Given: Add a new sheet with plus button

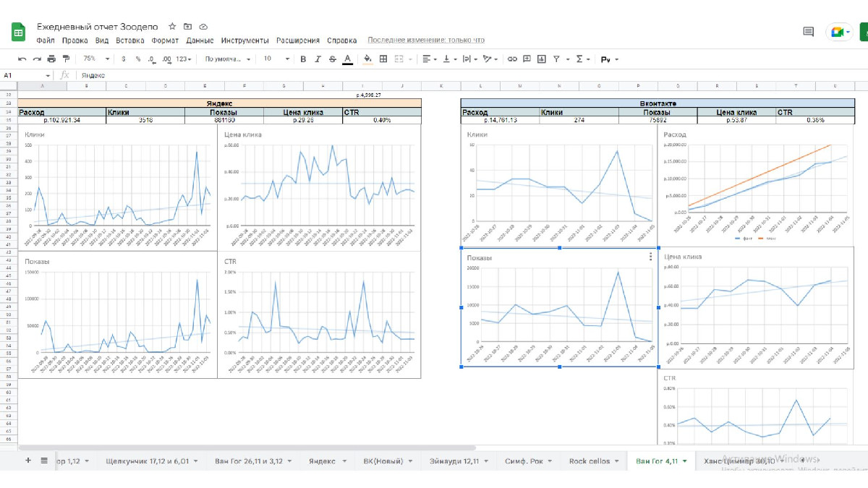Looking at the screenshot, I should coord(28,461).
